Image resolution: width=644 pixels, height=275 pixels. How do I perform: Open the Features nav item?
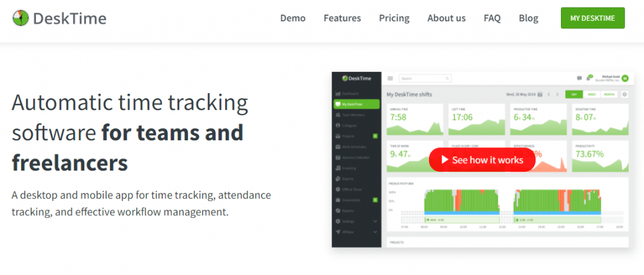tap(342, 18)
